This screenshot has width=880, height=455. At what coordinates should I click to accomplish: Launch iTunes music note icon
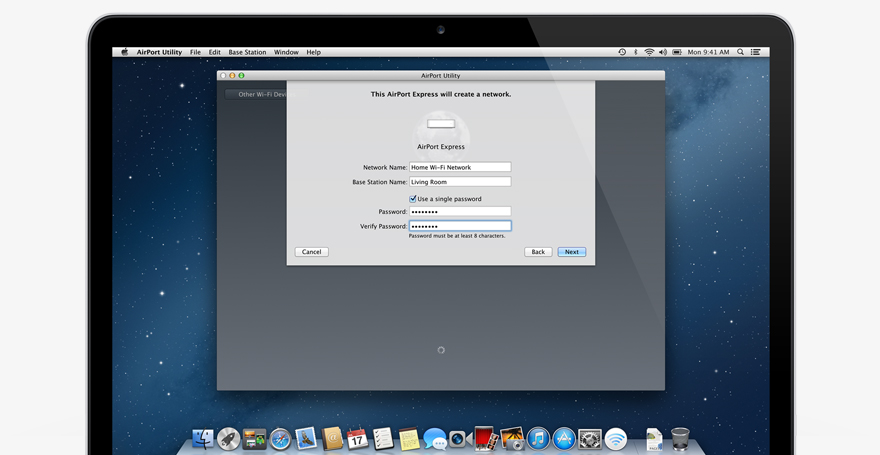[538, 439]
